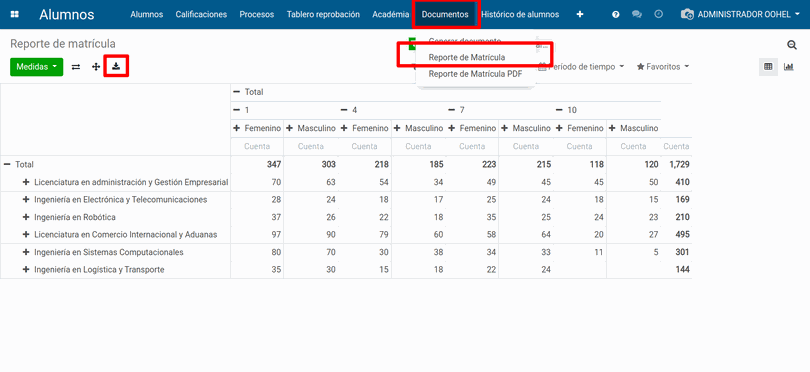810x372 pixels.
Task: Expand Ingeniería en Sistemas Computacionales row
Action: tap(26, 252)
